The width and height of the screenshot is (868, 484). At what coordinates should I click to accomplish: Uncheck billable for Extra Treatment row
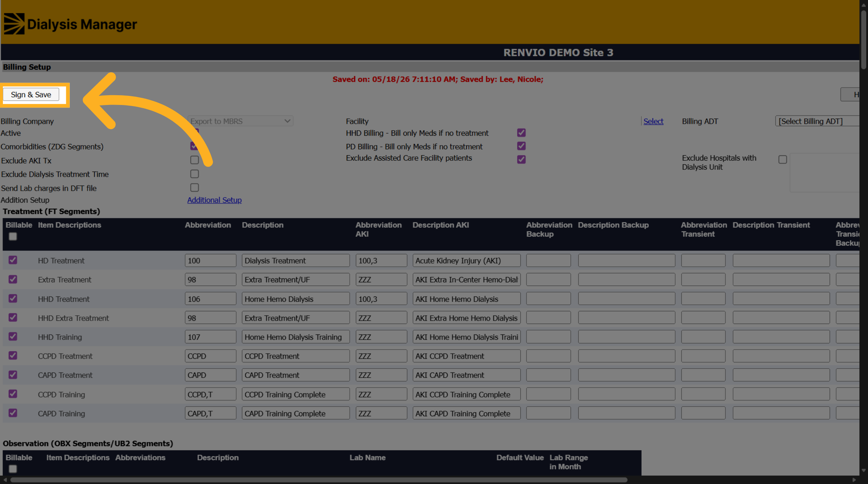[13, 279]
